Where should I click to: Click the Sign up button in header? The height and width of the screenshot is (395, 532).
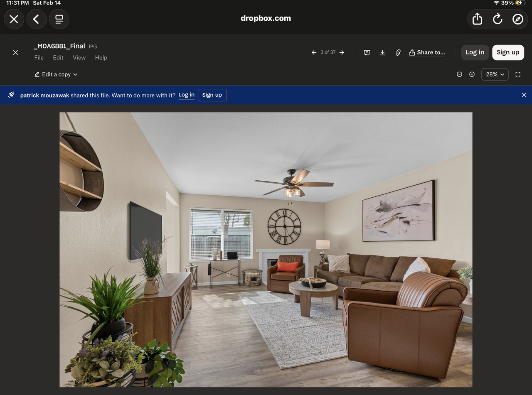(x=507, y=52)
